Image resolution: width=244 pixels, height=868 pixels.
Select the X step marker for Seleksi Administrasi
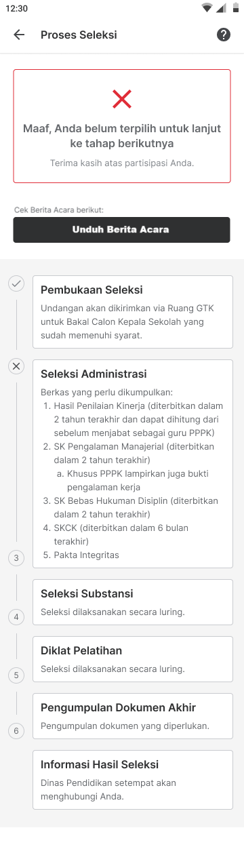click(16, 367)
